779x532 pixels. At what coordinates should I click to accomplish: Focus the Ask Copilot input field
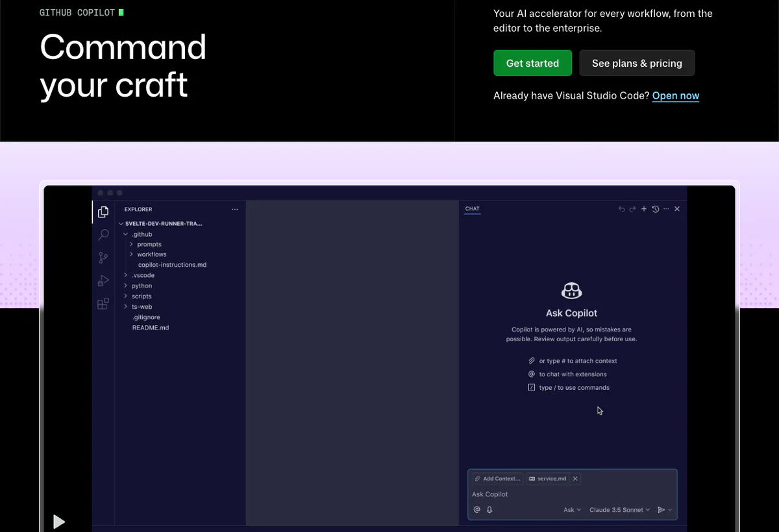tap(572, 494)
